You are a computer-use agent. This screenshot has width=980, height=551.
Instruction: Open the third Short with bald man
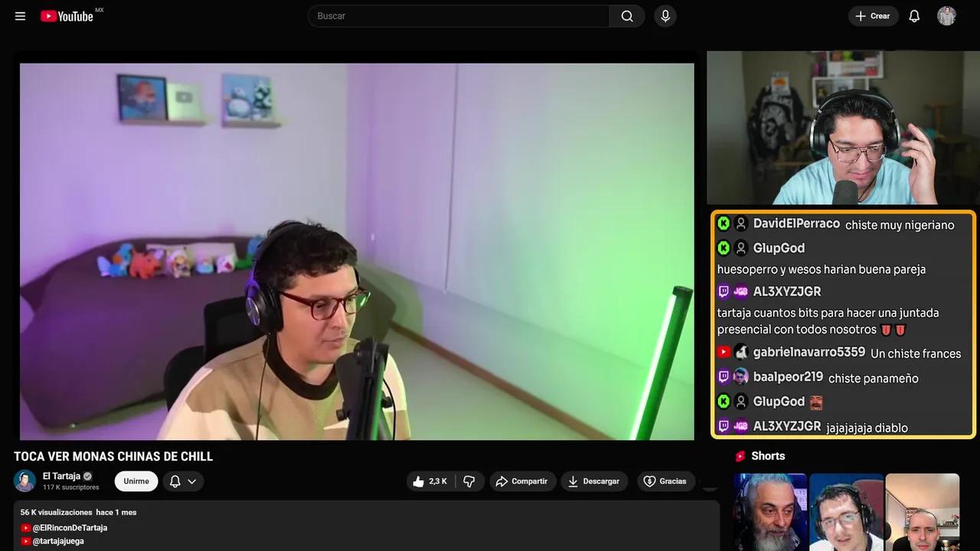coord(923,512)
